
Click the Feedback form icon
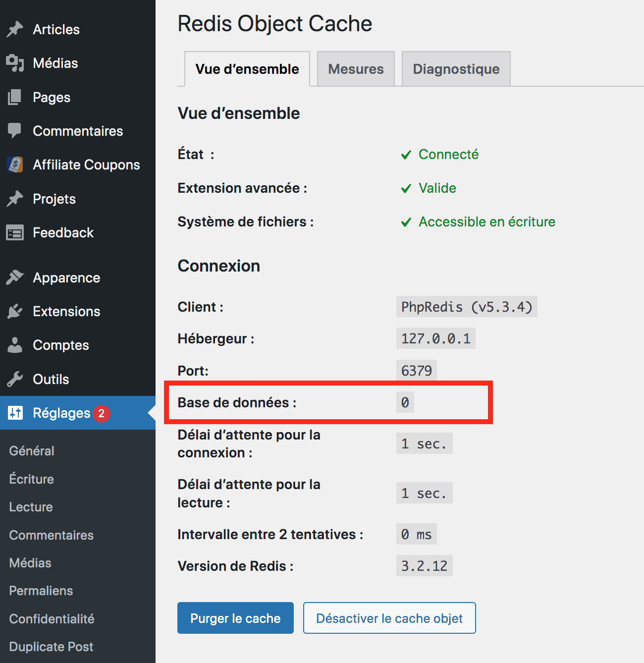(x=15, y=232)
